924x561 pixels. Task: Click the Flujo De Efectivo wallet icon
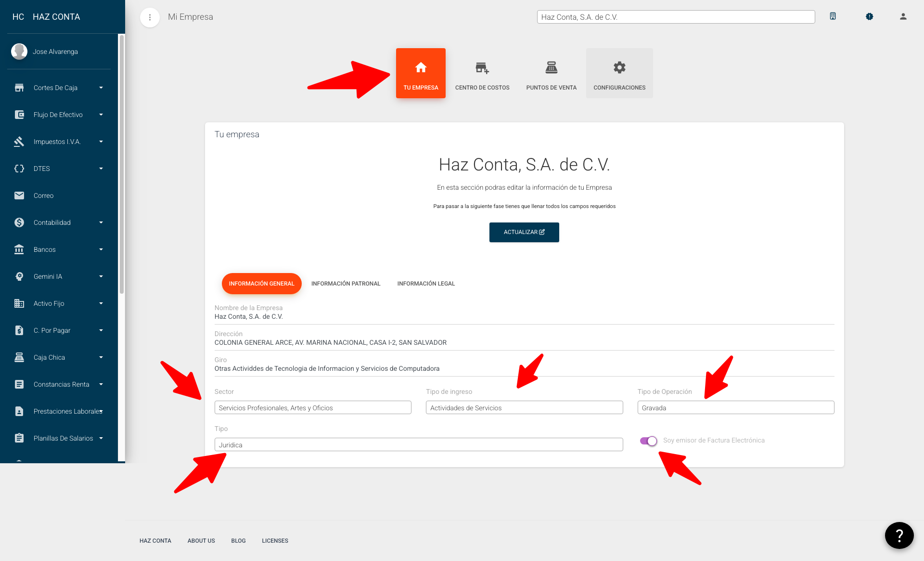pyautogui.click(x=19, y=115)
